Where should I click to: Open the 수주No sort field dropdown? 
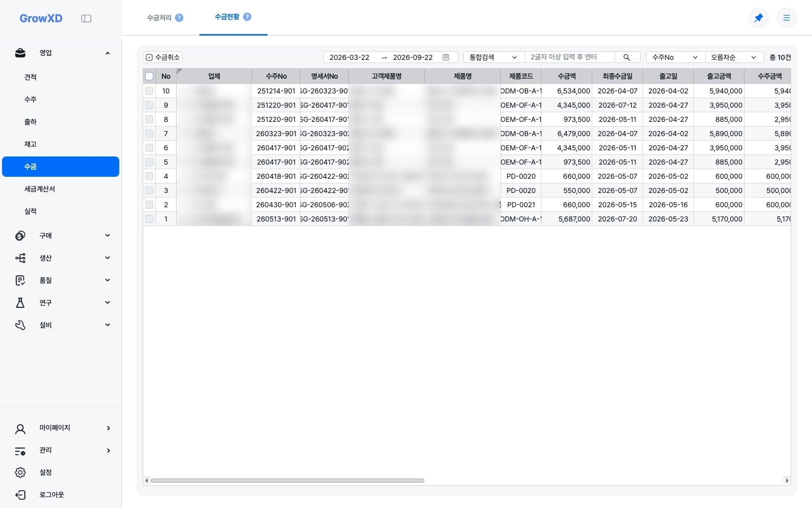(675, 57)
